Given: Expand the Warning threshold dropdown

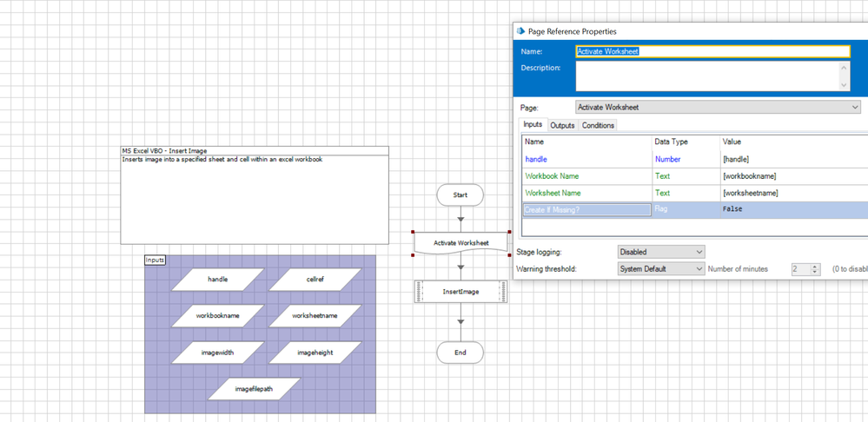Looking at the screenshot, I should (660, 269).
